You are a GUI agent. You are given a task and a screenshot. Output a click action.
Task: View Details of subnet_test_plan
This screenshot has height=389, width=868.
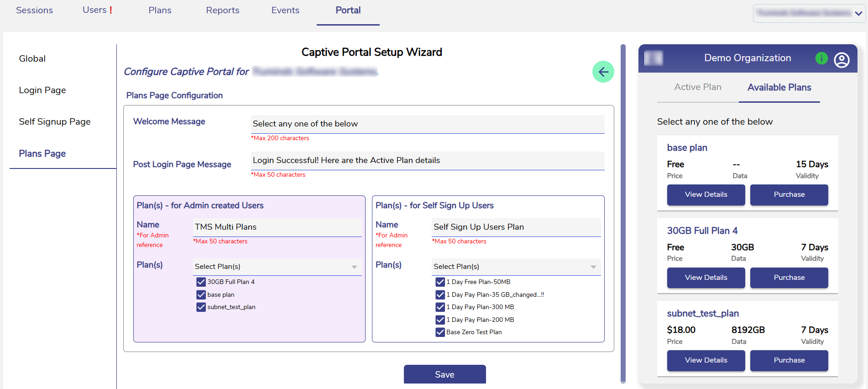[706, 360]
